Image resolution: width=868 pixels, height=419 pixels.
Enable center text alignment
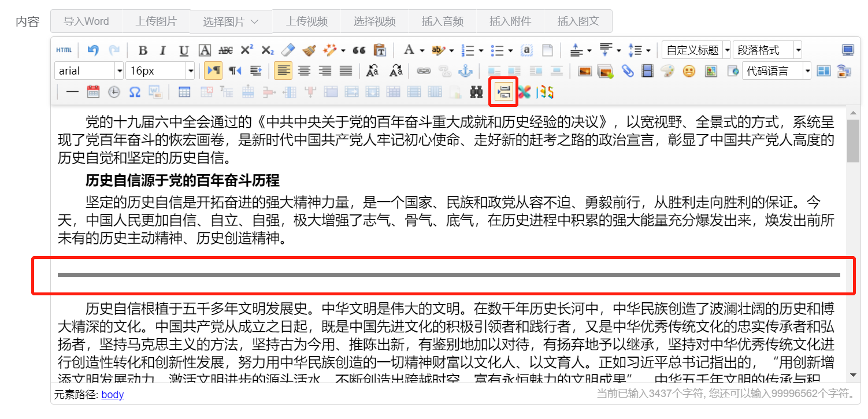[305, 71]
